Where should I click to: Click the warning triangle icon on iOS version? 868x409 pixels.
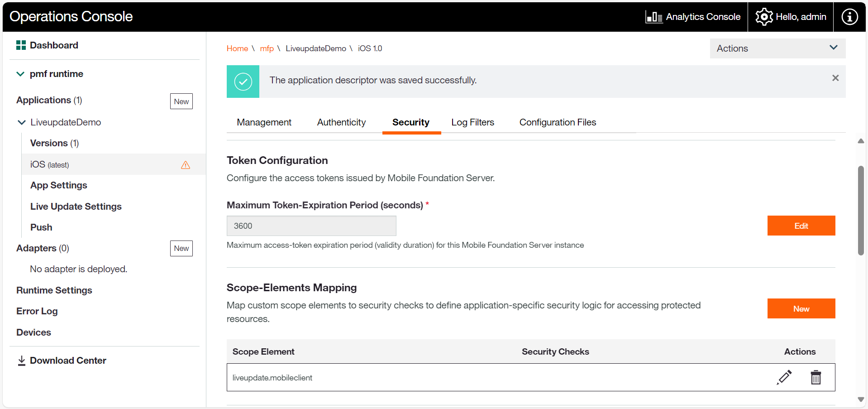[x=186, y=165]
